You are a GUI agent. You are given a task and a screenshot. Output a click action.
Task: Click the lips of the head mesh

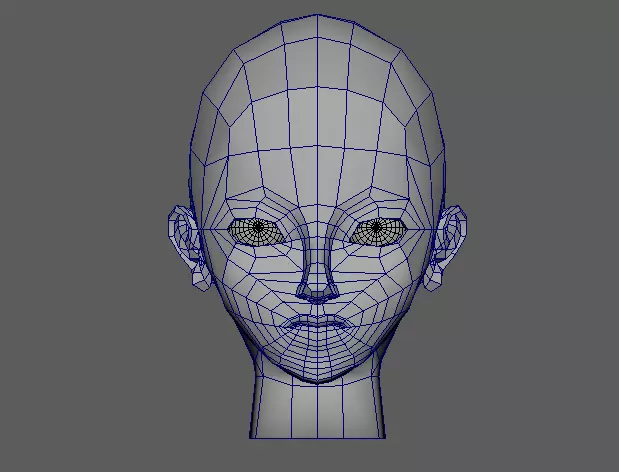(x=317, y=324)
